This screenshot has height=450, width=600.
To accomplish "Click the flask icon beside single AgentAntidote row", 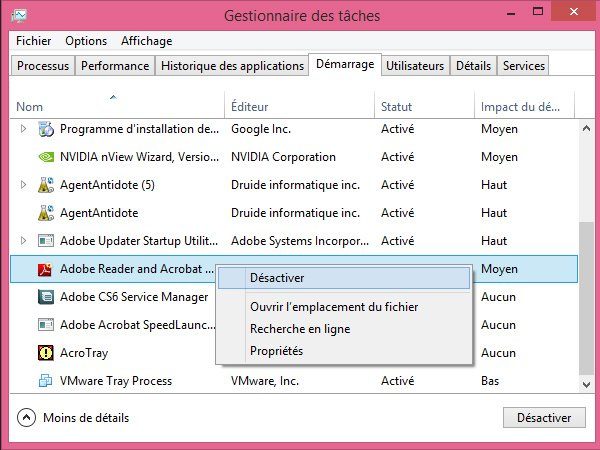I will click(x=46, y=213).
